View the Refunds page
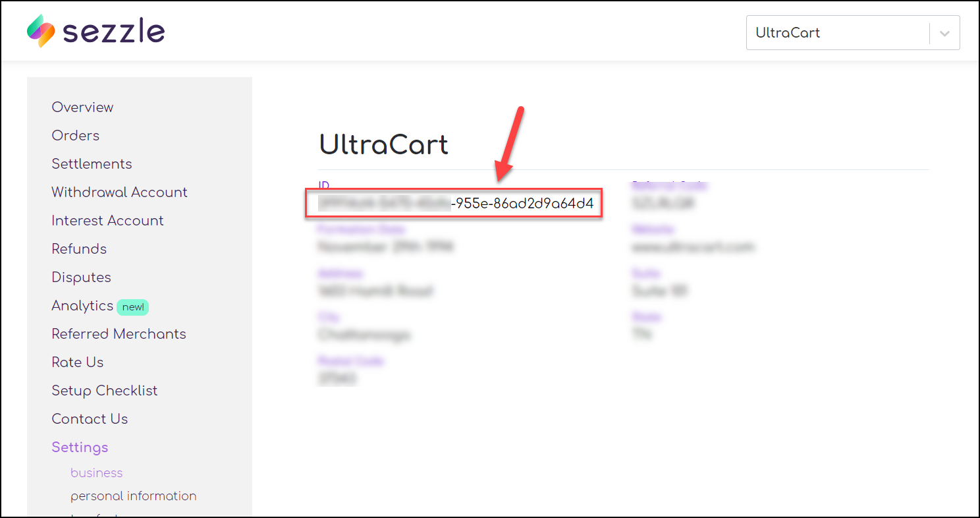This screenshot has height=518, width=980. click(79, 248)
